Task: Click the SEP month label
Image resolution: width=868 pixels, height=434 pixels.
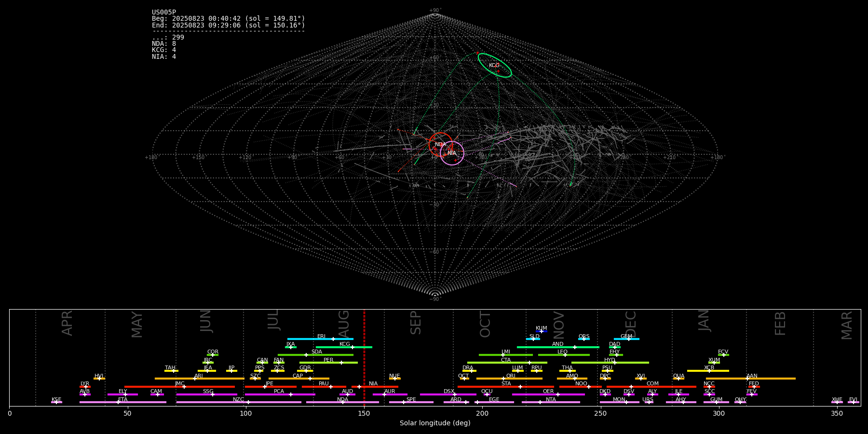Action: (416, 323)
